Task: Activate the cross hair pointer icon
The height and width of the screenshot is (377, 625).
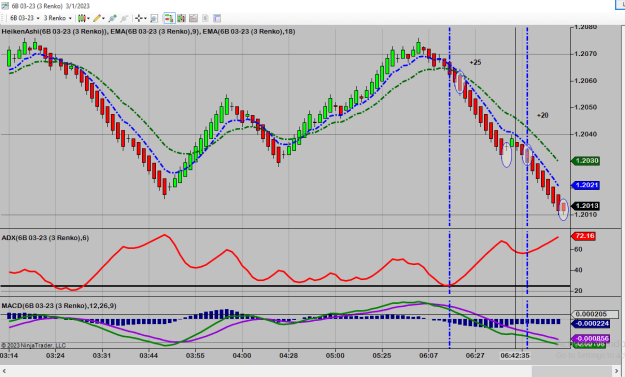Action: pos(138,18)
